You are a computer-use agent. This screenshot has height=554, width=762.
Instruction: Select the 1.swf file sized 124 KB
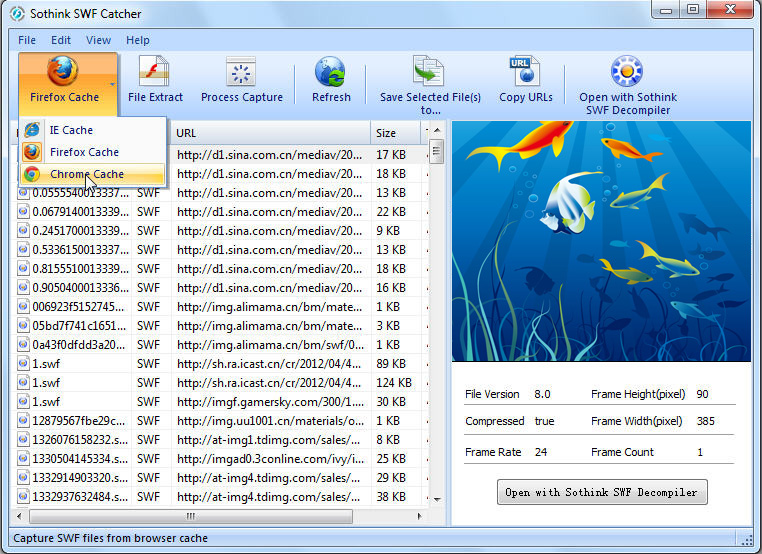point(46,382)
